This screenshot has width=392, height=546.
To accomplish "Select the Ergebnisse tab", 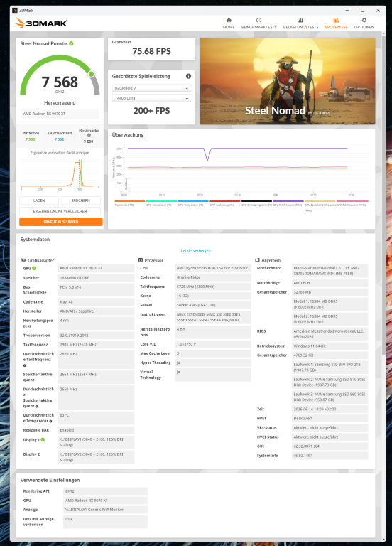I will [336, 23].
